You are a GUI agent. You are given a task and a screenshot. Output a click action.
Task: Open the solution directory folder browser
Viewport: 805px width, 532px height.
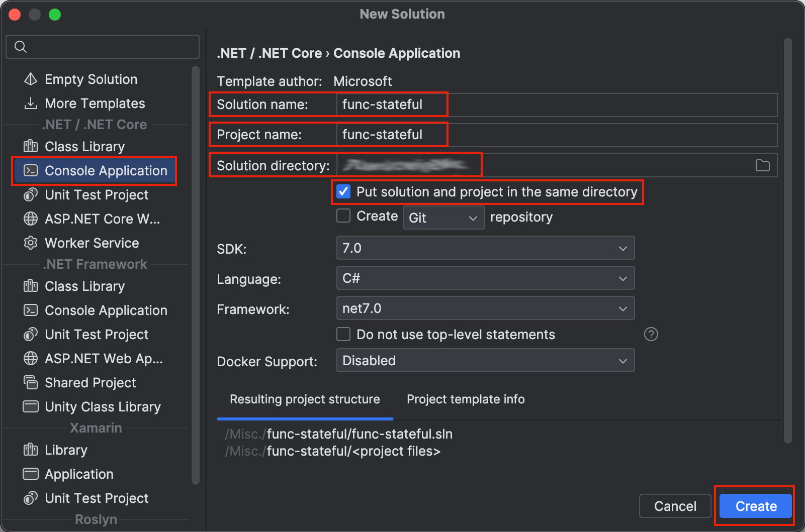[x=762, y=166]
